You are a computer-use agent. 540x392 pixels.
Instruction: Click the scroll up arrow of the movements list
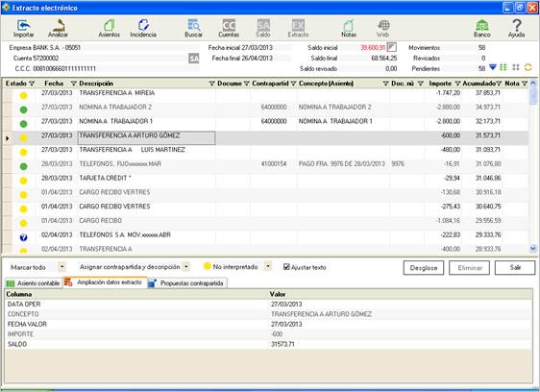(x=533, y=83)
